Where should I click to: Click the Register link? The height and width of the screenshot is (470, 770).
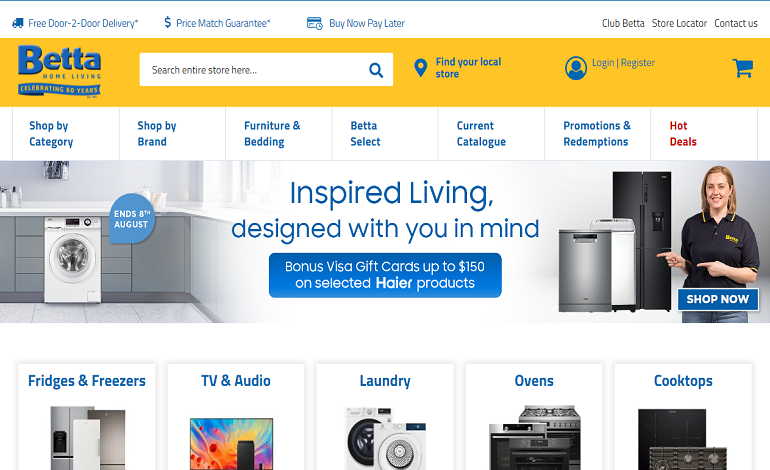click(637, 63)
